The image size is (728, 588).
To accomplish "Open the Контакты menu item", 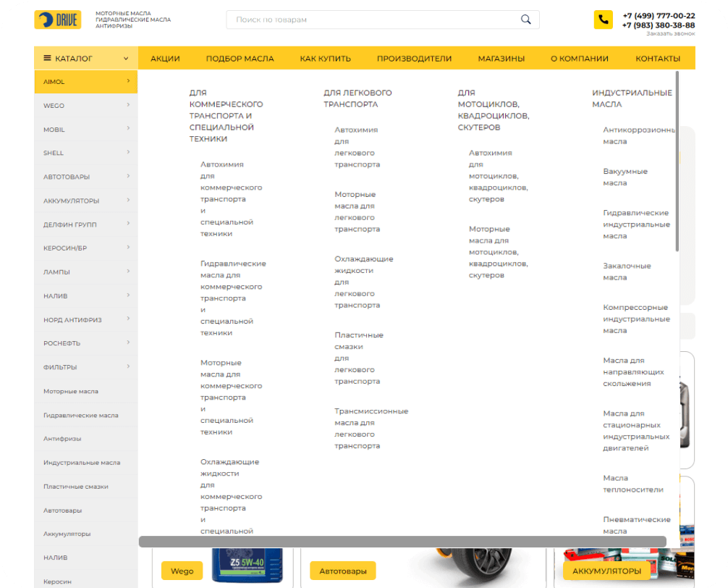I will (x=657, y=59).
